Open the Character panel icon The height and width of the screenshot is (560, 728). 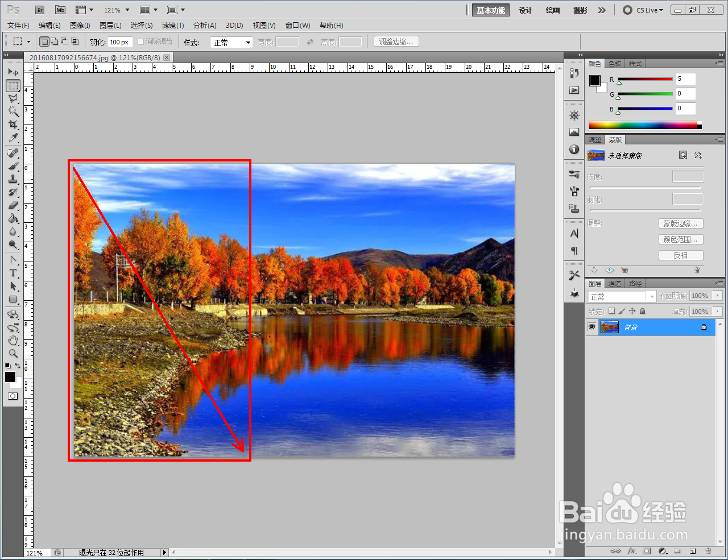point(574,234)
